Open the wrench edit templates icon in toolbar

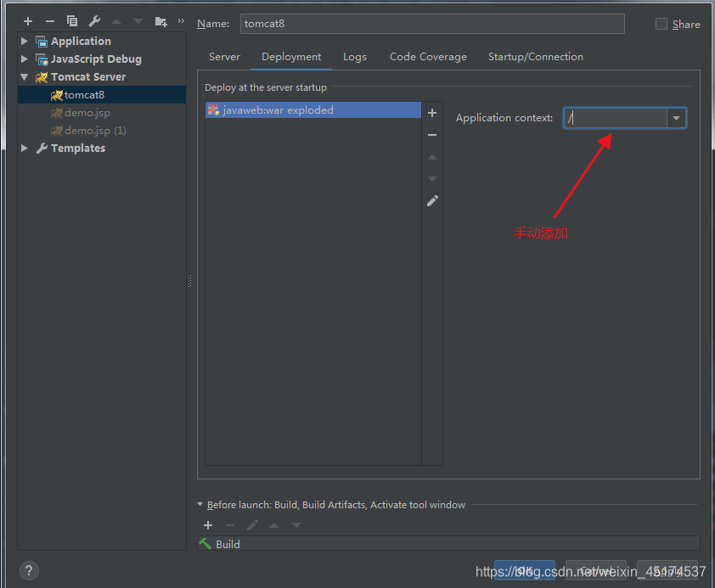94,21
